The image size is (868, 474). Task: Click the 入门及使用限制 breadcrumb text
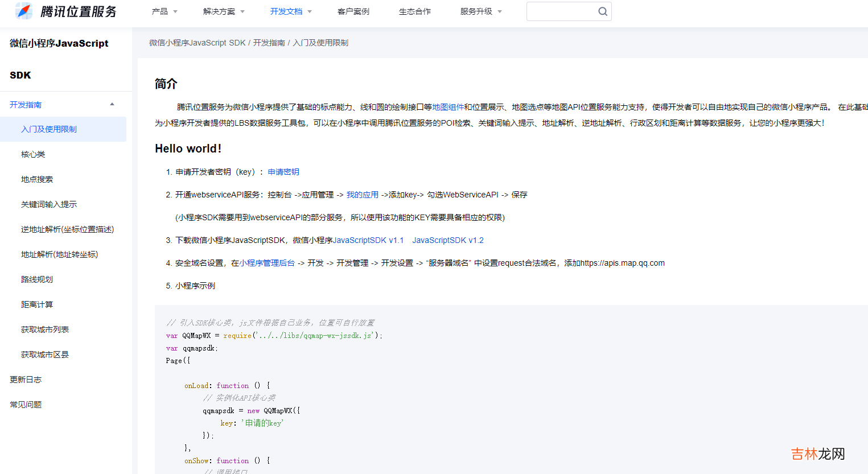pyautogui.click(x=320, y=43)
